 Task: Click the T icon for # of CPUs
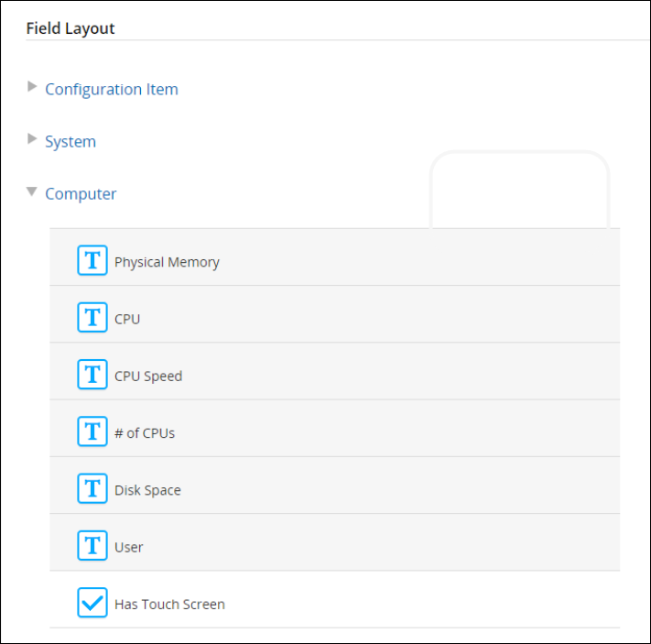tap(92, 431)
